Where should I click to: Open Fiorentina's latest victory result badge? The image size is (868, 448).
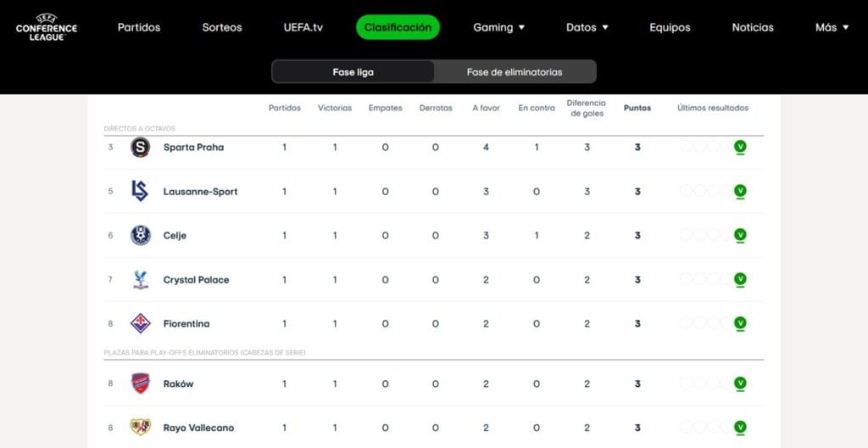click(x=740, y=323)
